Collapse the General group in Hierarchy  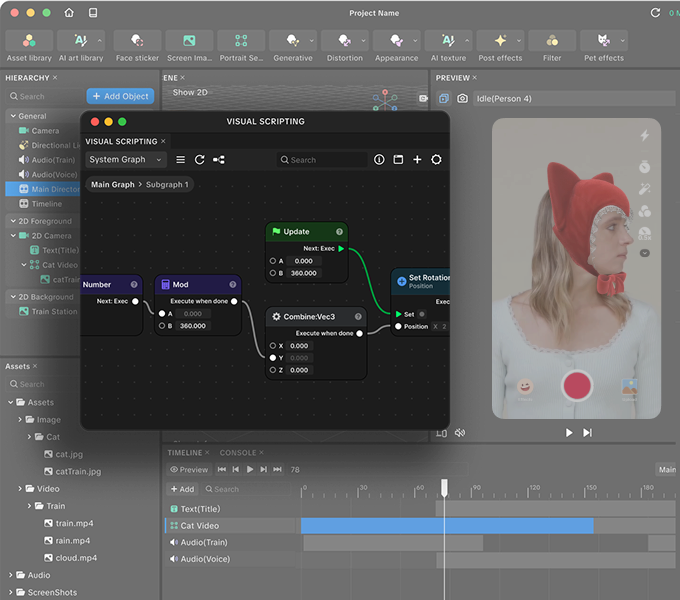(x=13, y=116)
